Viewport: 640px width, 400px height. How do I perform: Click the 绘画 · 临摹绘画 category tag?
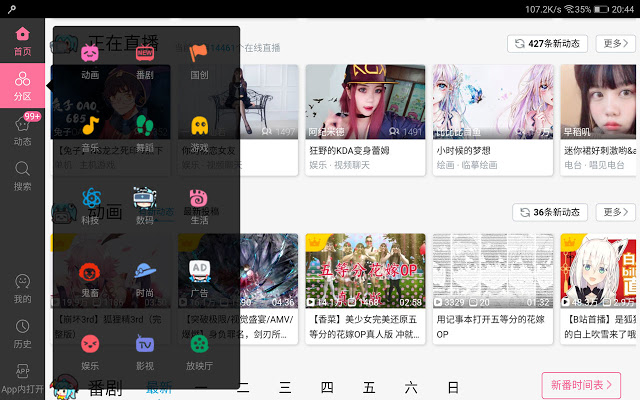click(467, 165)
